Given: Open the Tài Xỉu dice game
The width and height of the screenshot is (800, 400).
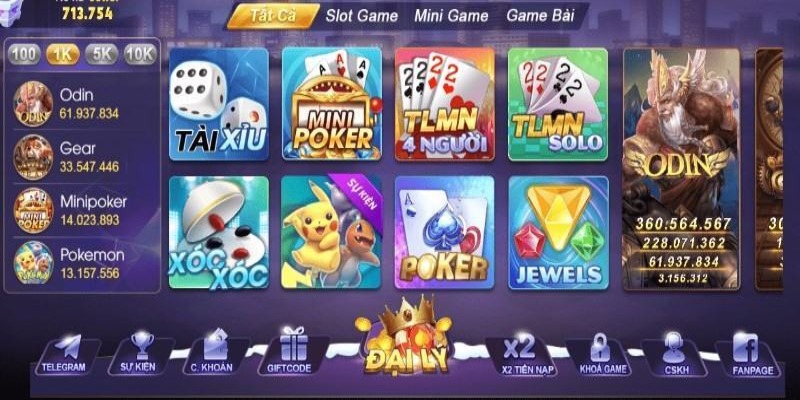Looking at the screenshot, I should 218,104.
